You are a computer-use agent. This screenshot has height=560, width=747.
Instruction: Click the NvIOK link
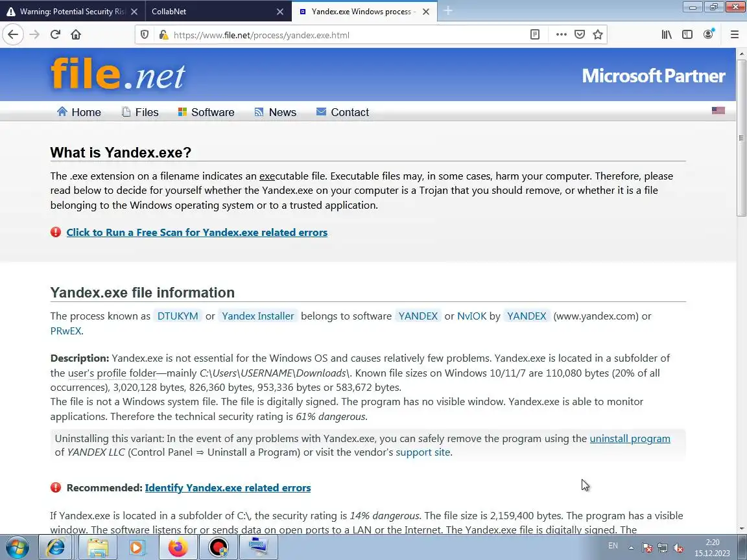(471, 316)
